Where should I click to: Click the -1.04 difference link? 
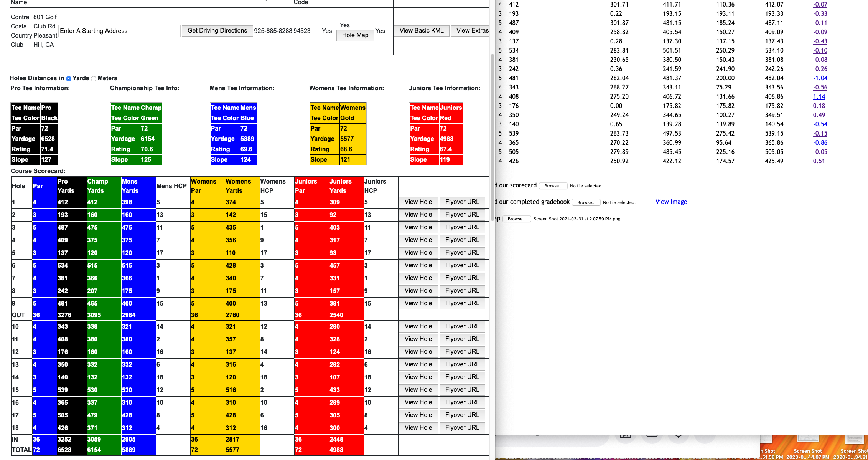coord(820,78)
